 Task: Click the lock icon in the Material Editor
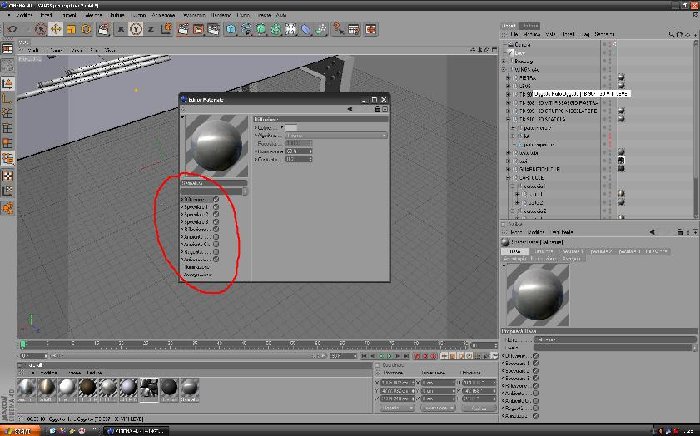click(377, 109)
